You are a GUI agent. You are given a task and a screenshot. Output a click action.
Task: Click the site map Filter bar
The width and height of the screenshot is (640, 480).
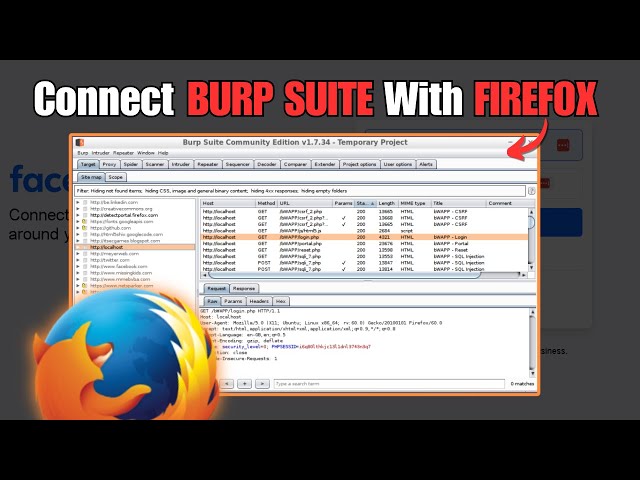point(300,191)
